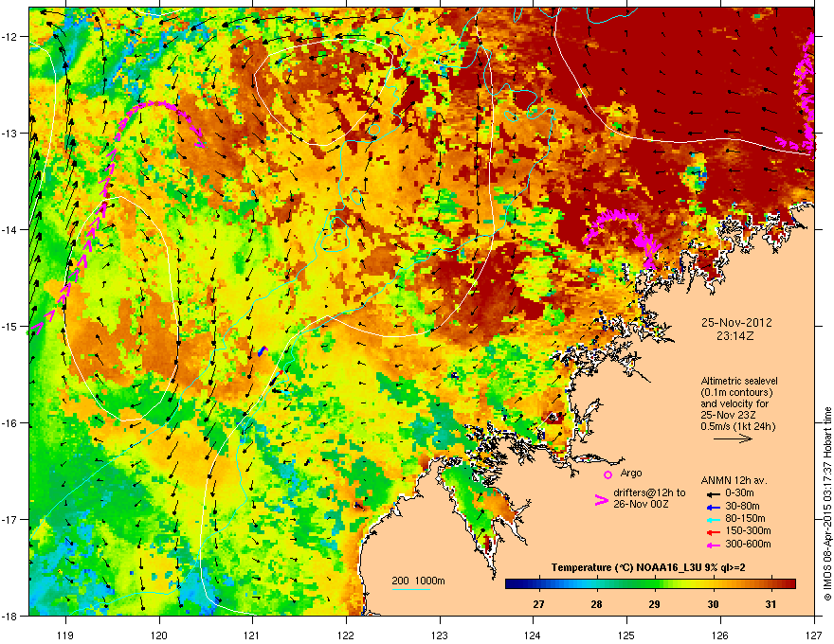Click the '121' longitude axis label
This screenshot has width=834, height=644.
tap(252, 635)
